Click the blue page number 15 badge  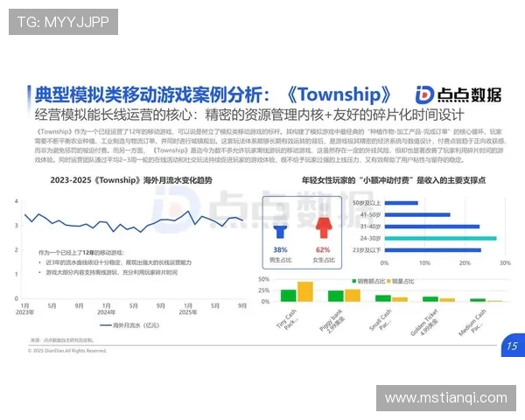pyautogui.click(x=513, y=346)
